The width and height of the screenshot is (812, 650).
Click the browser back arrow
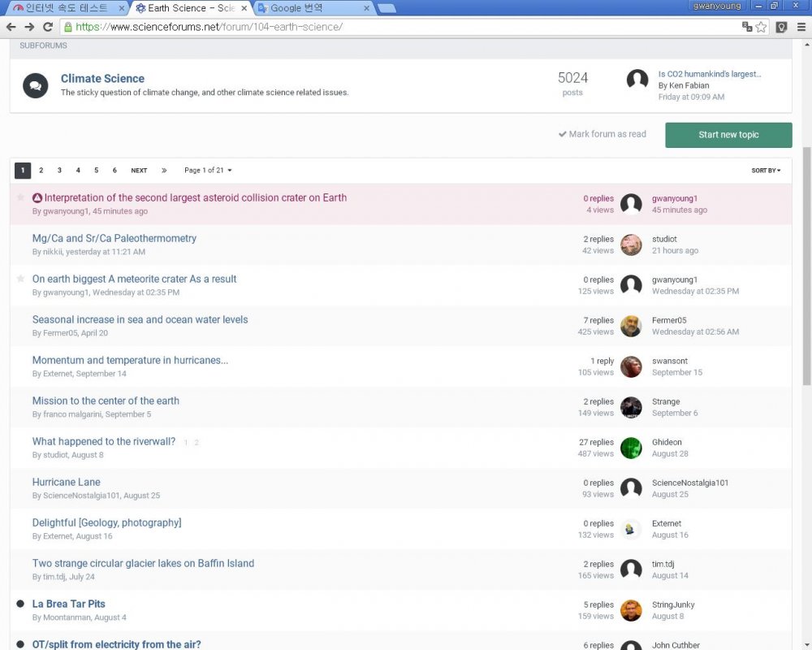[11, 27]
